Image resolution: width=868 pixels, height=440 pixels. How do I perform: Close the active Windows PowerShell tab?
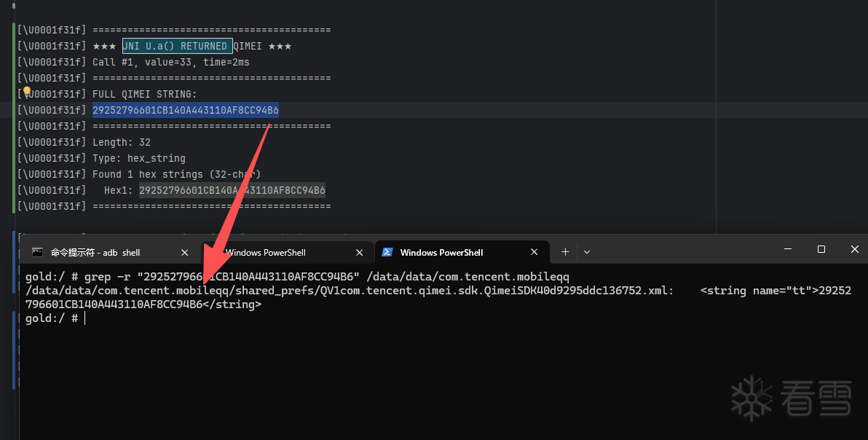click(x=534, y=252)
